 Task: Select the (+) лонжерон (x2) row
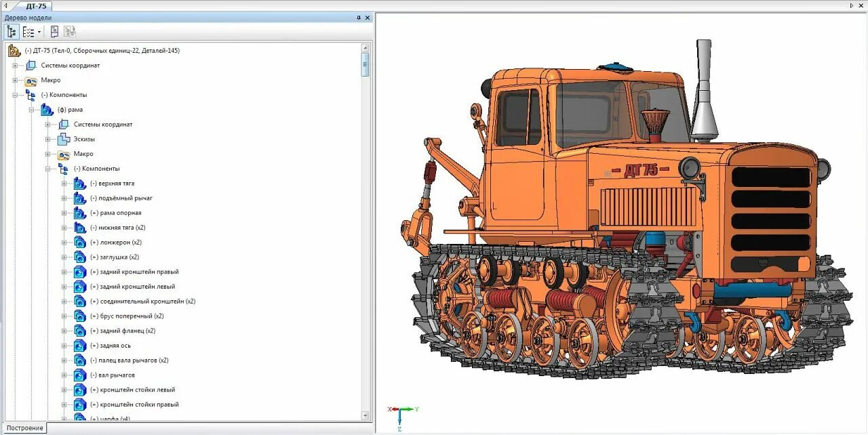pos(115,243)
